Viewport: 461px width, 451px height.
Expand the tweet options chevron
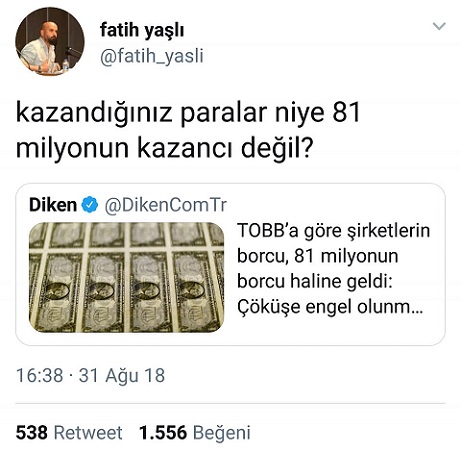point(439,26)
